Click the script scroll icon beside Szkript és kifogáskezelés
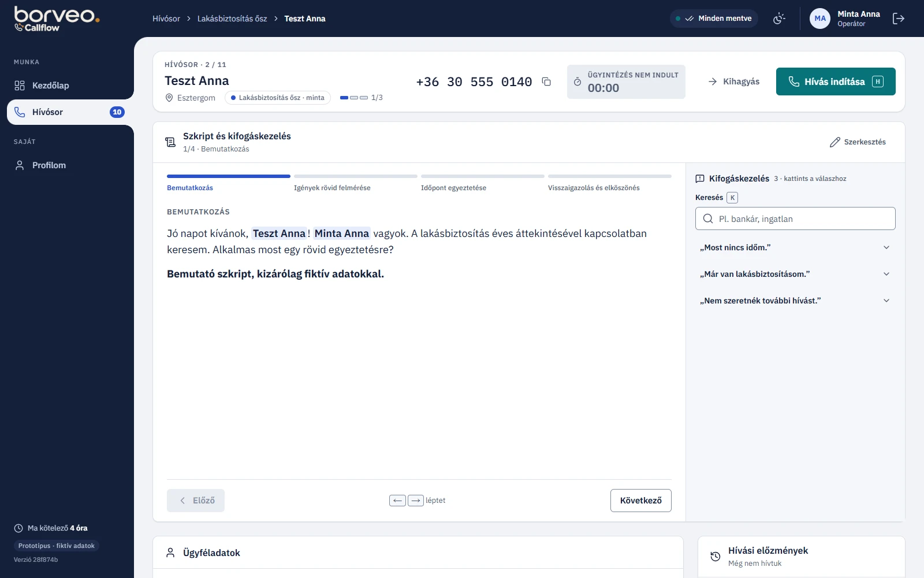The image size is (924, 578). (x=170, y=142)
